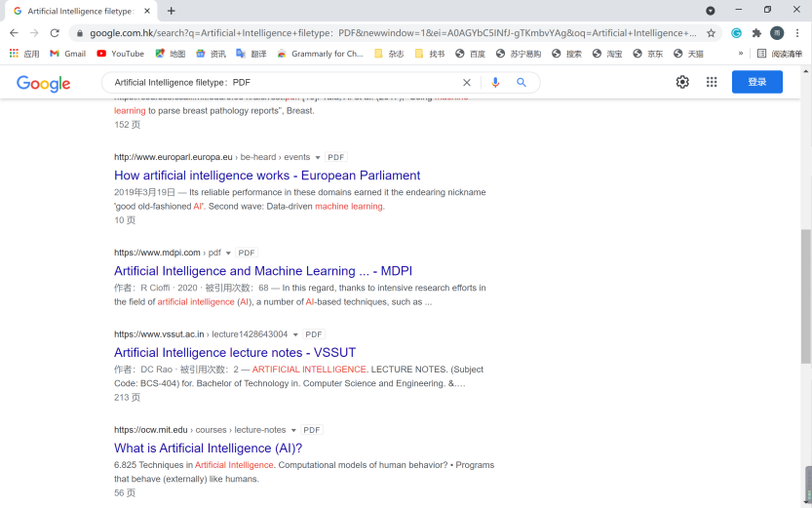Click the PDF label on the vssut result
This screenshot has height=508, width=812.
point(313,334)
